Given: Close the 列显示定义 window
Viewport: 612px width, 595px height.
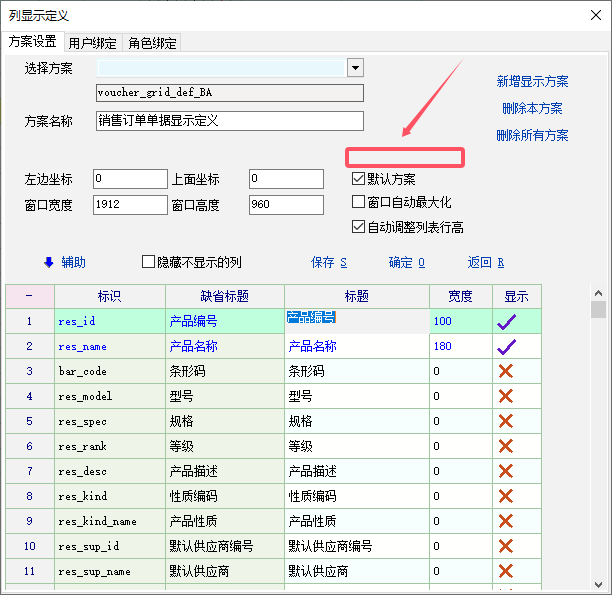Looking at the screenshot, I should pyautogui.click(x=588, y=15).
